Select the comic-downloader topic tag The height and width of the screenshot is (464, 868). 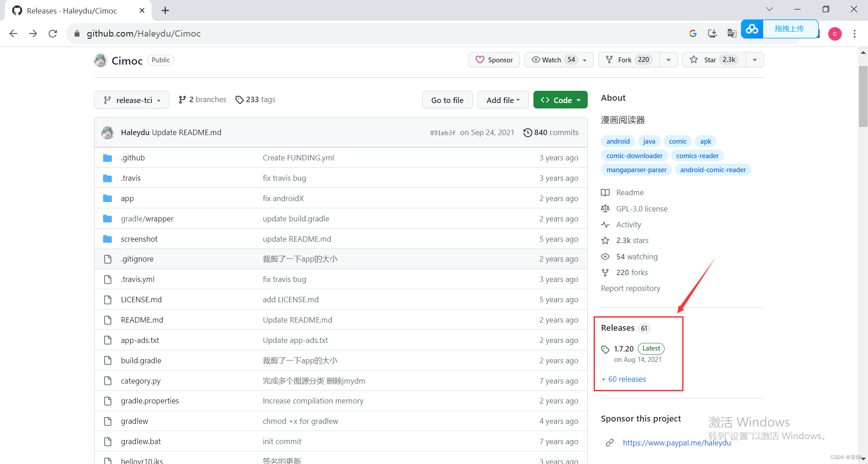tap(634, 155)
